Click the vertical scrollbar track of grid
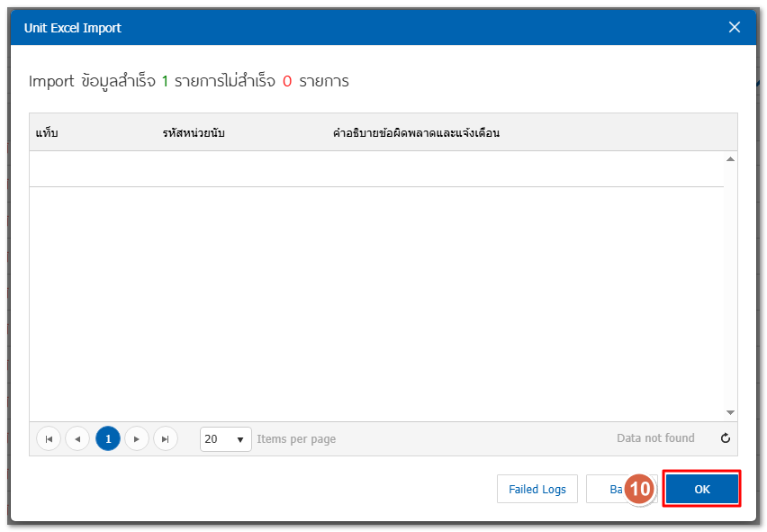 click(730, 288)
